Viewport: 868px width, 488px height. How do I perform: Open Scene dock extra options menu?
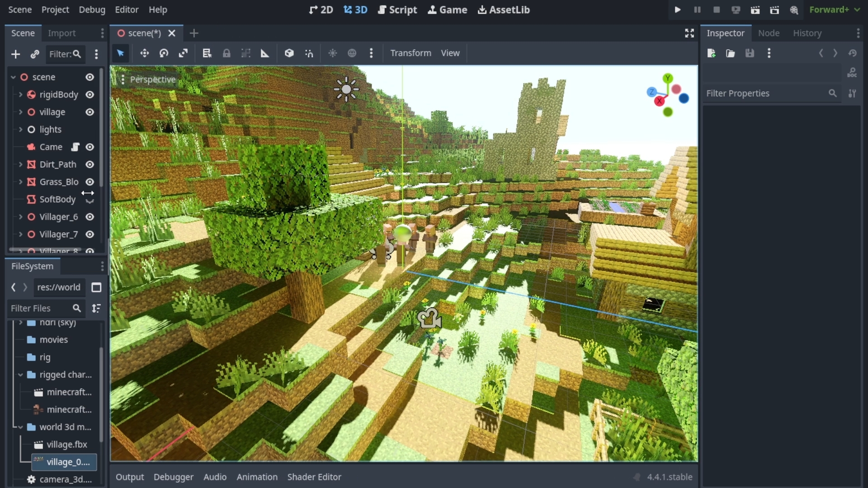[x=96, y=54]
